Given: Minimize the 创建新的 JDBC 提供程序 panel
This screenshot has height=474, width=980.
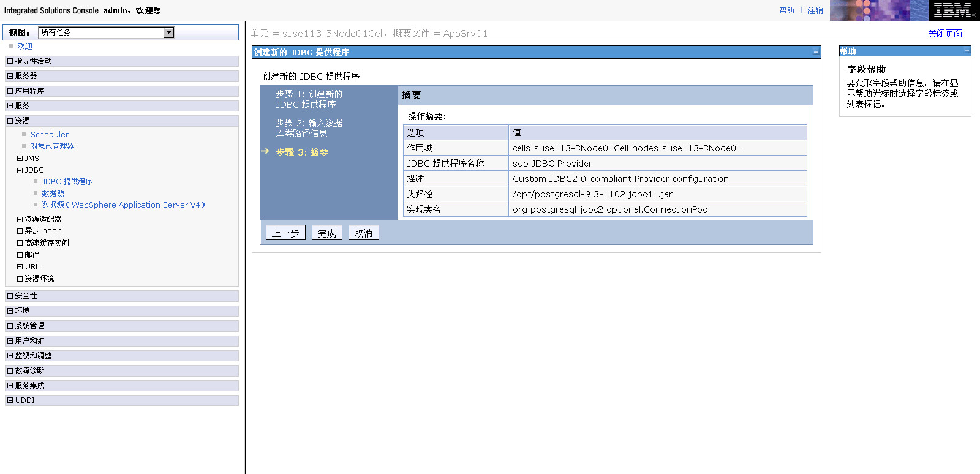Looking at the screenshot, I should click(x=815, y=52).
